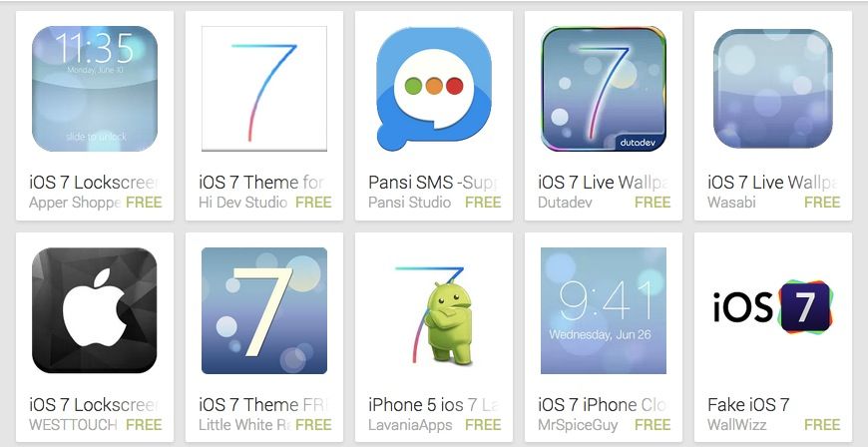Open Wasabi's bokeh live wallpaper icon
Image resolution: width=868 pixels, height=447 pixels.
pyautogui.click(x=773, y=89)
